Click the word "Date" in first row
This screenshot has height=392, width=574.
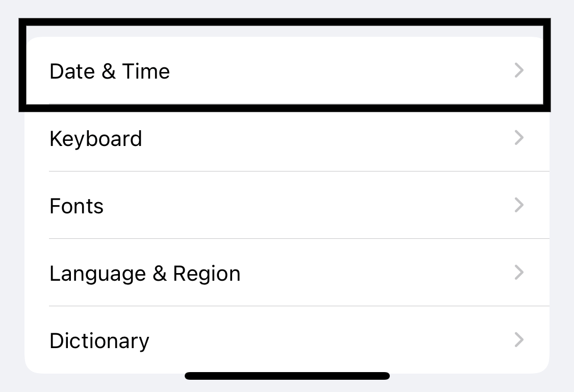pyautogui.click(x=72, y=71)
